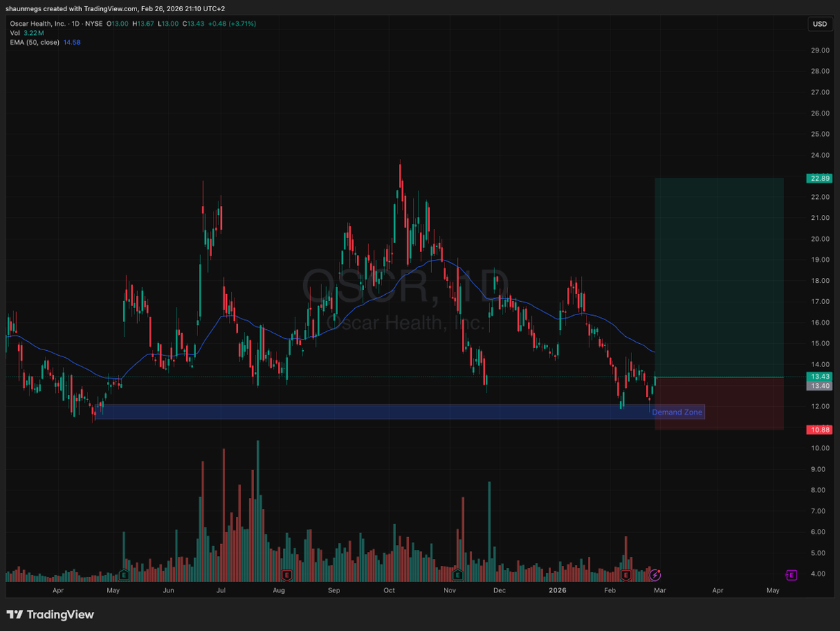
Task: Click the 29.00 price scale label
Action: point(820,50)
